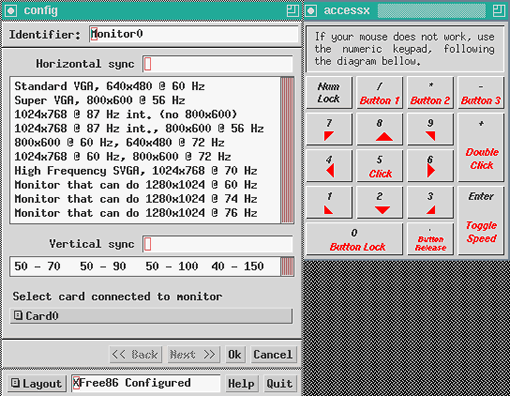Toggle Speed with the Enter key button
Screen dimensions: 510x396
(x=481, y=221)
